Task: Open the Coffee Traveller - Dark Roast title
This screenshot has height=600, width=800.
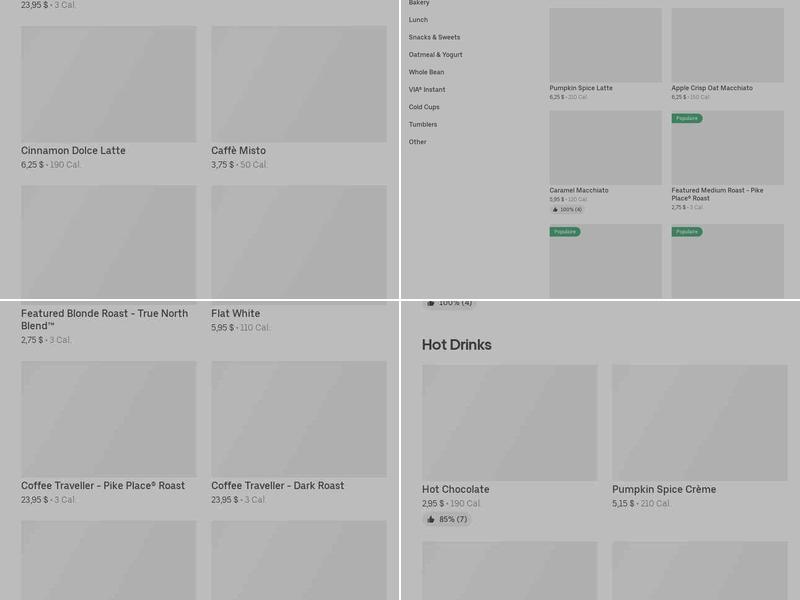Action: point(278,486)
